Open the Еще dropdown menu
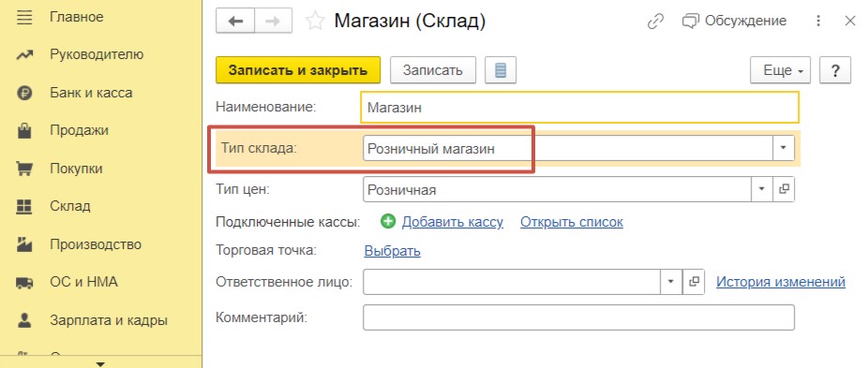868x368 pixels. [x=780, y=70]
